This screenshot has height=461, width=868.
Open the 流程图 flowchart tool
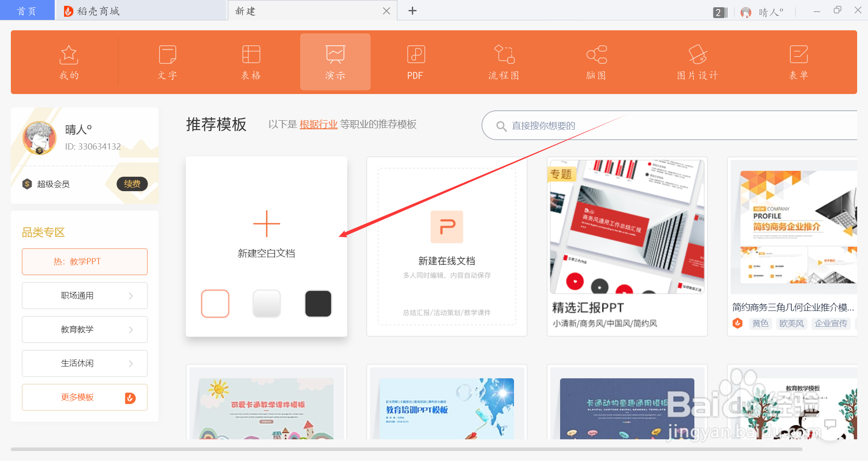(503, 62)
